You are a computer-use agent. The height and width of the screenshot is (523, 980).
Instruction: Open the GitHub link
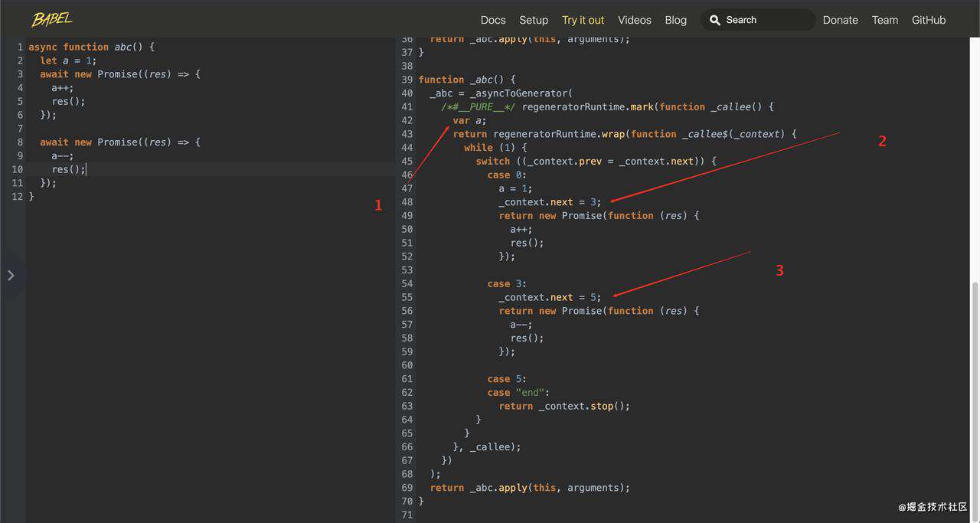point(929,20)
